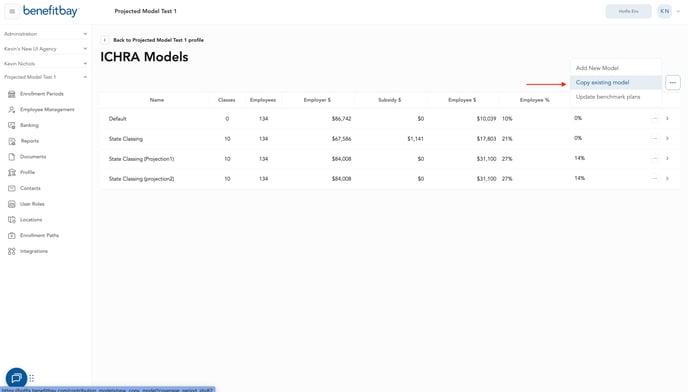
Task: Collapse the Projected Model Test 1 section
Action: 46,77
